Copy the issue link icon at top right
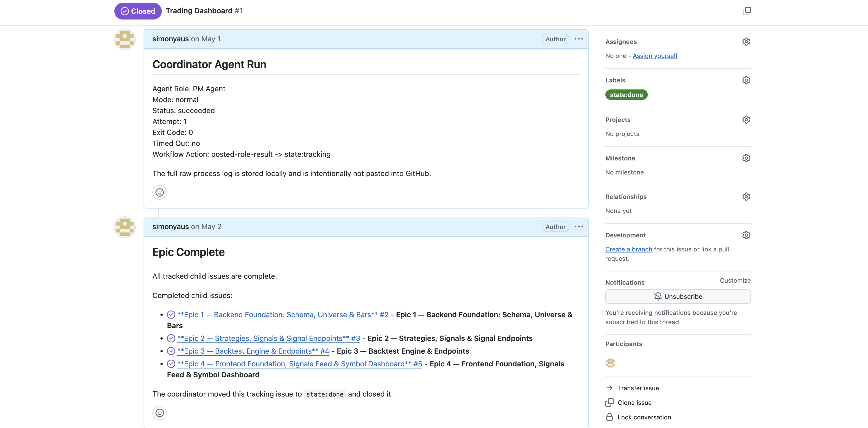This screenshot has width=868, height=428. (746, 11)
